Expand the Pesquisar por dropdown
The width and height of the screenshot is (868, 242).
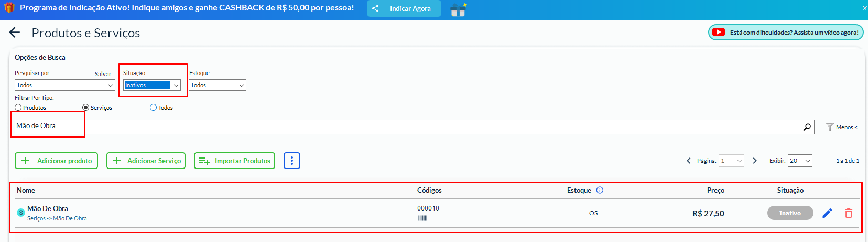coord(65,85)
